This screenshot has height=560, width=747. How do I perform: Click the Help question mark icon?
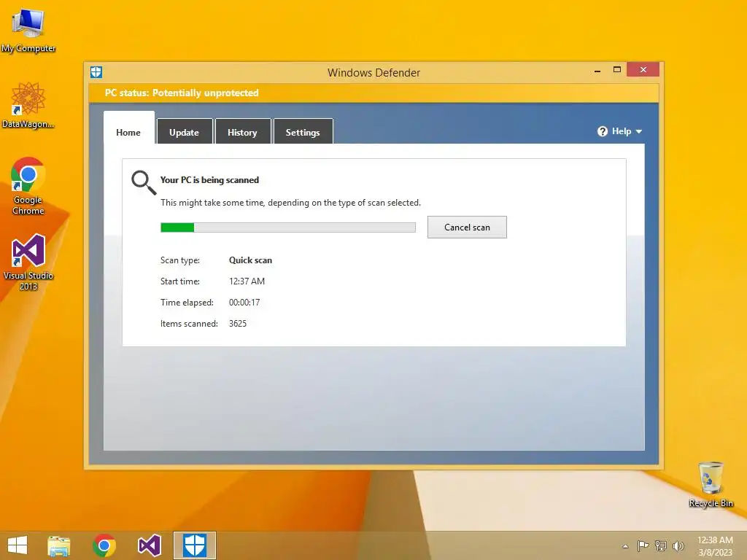602,131
